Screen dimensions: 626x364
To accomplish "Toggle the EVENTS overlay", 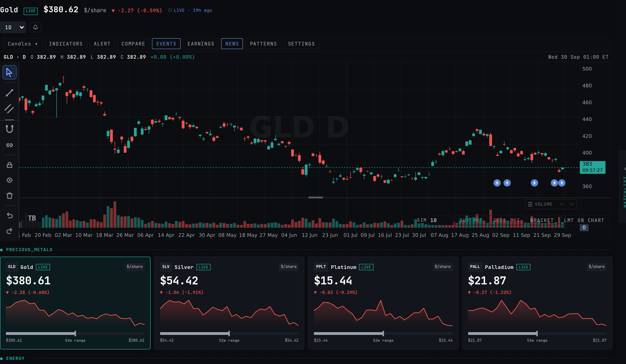I will coord(166,44).
